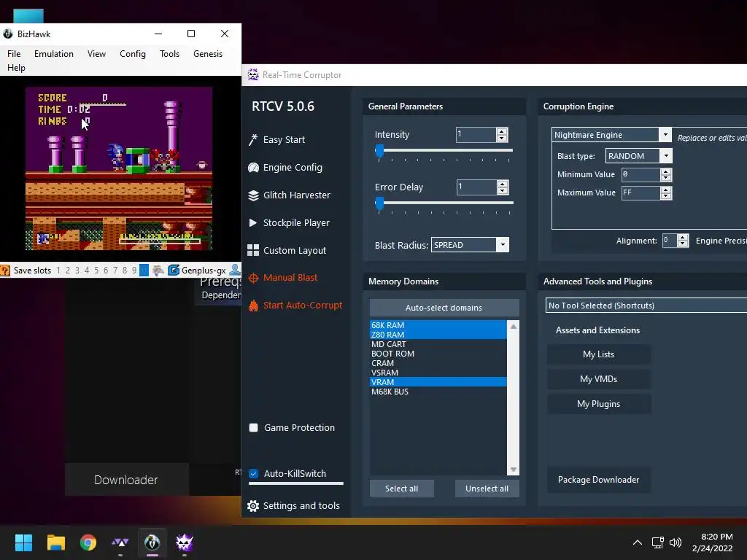Click BizHawk status bar question-block icon

(x=5, y=271)
